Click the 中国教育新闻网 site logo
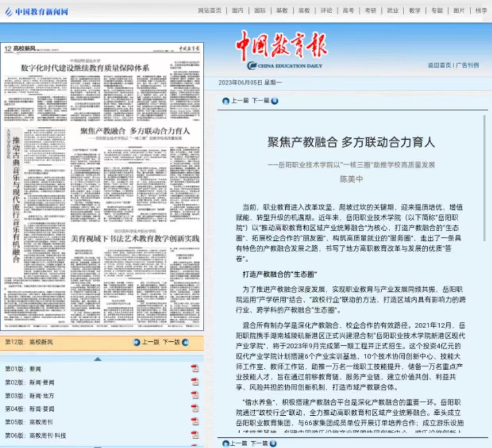 click(37, 12)
